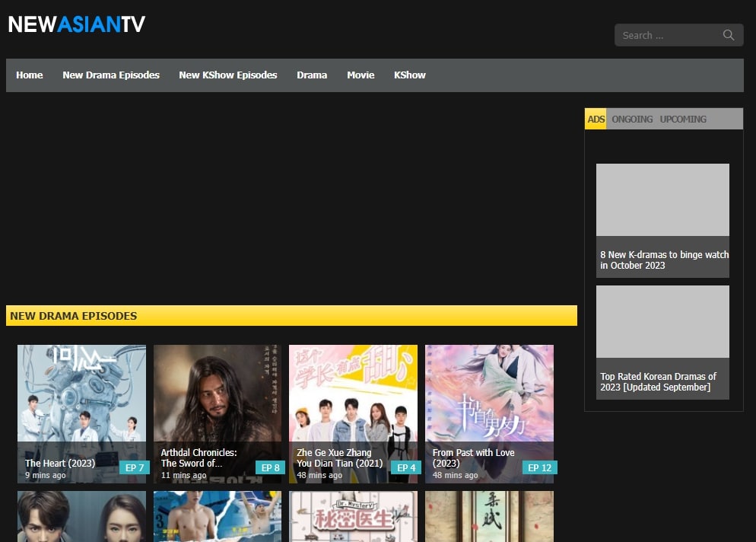756x542 pixels.
Task: Switch to the ADS tab
Action: (x=596, y=120)
